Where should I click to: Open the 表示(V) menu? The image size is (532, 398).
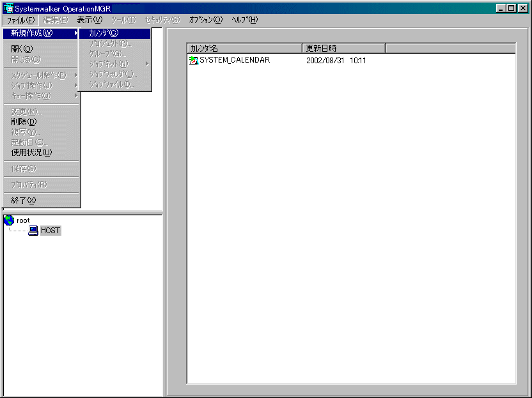pyautogui.click(x=90, y=20)
